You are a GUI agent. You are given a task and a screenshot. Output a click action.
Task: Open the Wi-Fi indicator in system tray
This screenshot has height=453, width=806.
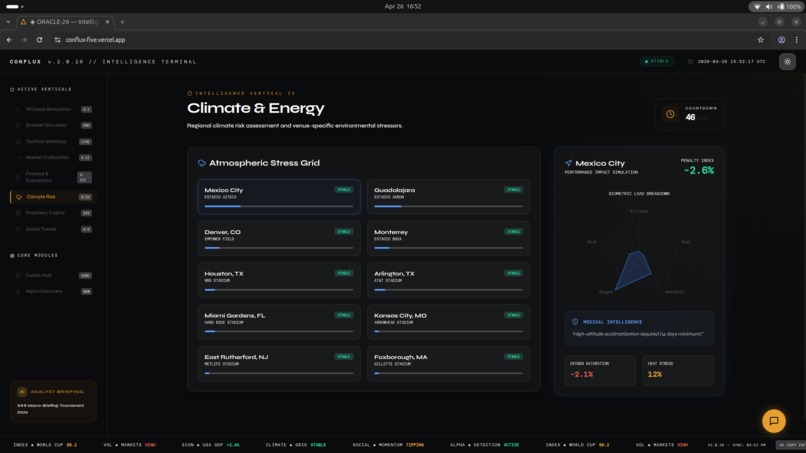click(757, 7)
